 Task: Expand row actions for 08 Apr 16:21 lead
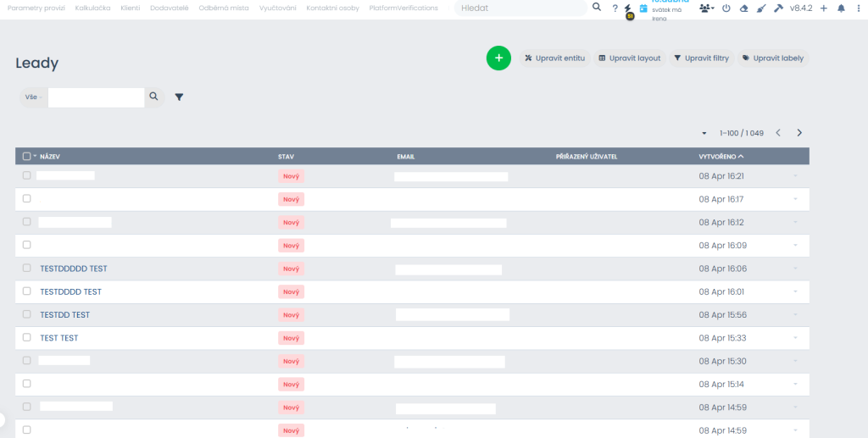click(x=795, y=176)
